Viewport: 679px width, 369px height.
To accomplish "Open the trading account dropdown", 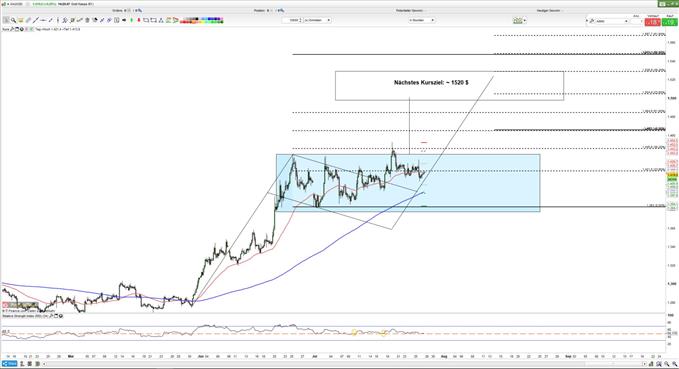I will [x=612, y=21].
